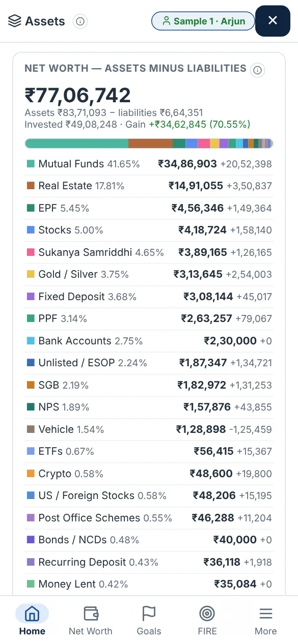298x644 pixels.
Task: Open the Vehicle asset row
Action: pyautogui.click(x=149, y=429)
